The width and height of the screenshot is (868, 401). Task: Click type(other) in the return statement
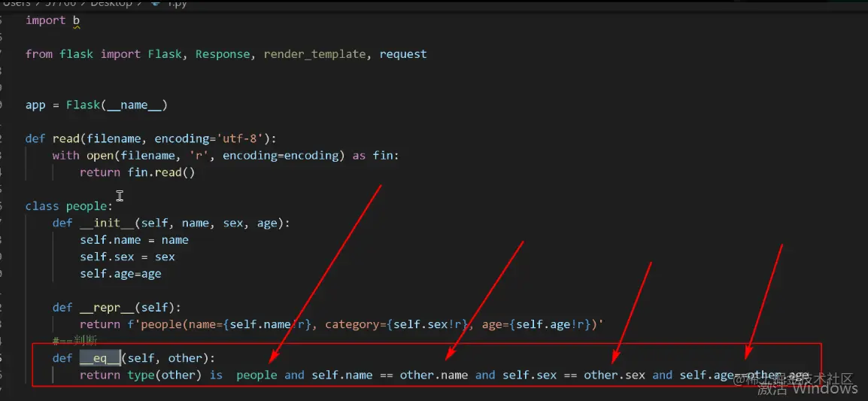click(165, 375)
